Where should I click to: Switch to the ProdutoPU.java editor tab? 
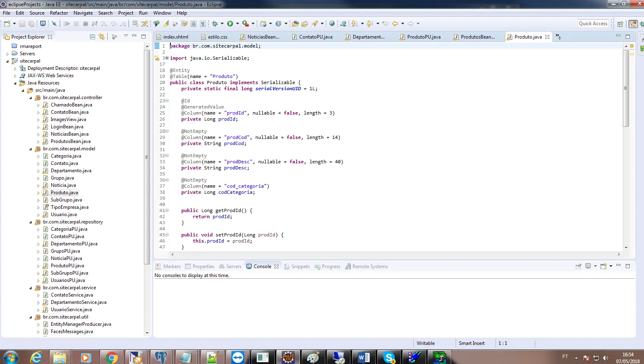pyautogui.click(x=423, y=37)
